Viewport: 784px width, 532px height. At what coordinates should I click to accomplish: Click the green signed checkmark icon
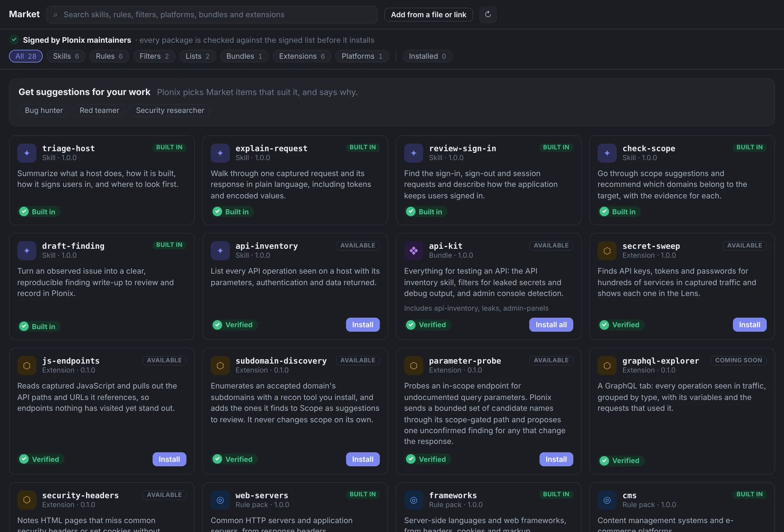[14, 40]
